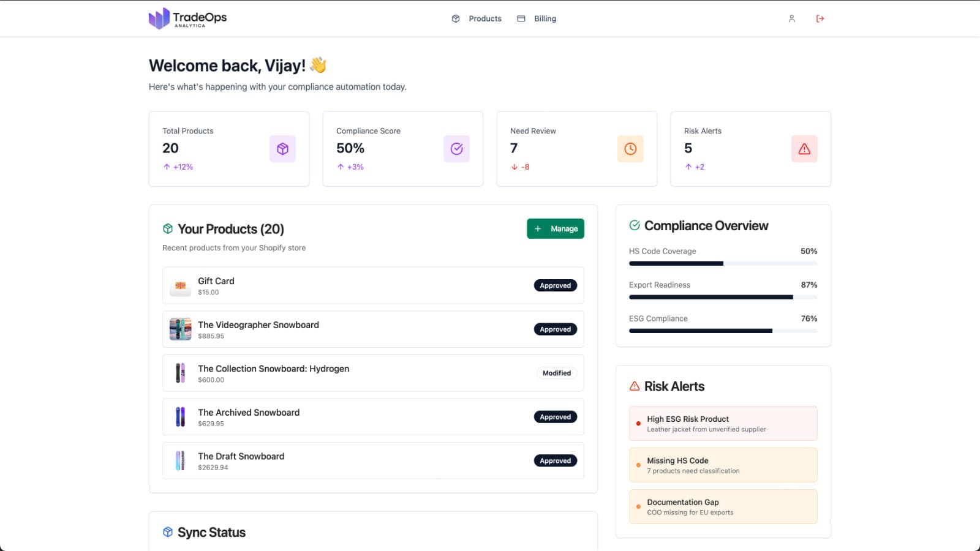Screen dimensions: 980x551
Task: Open the Billing navigation item
Action: [x=537, y=18]
